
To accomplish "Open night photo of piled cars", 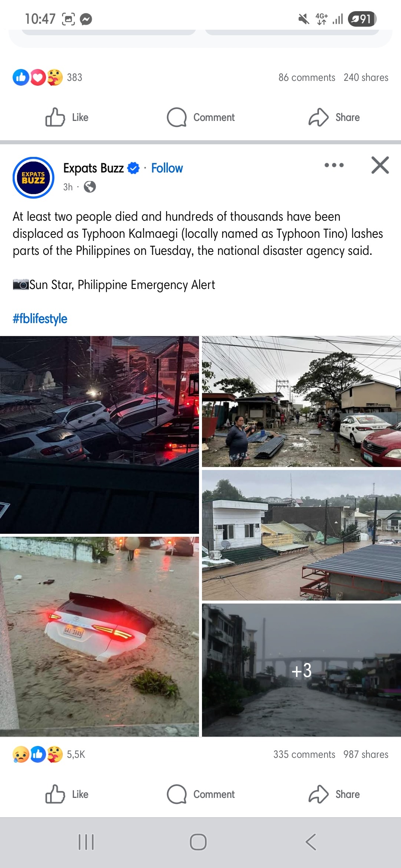I will (x=100, y=435).
